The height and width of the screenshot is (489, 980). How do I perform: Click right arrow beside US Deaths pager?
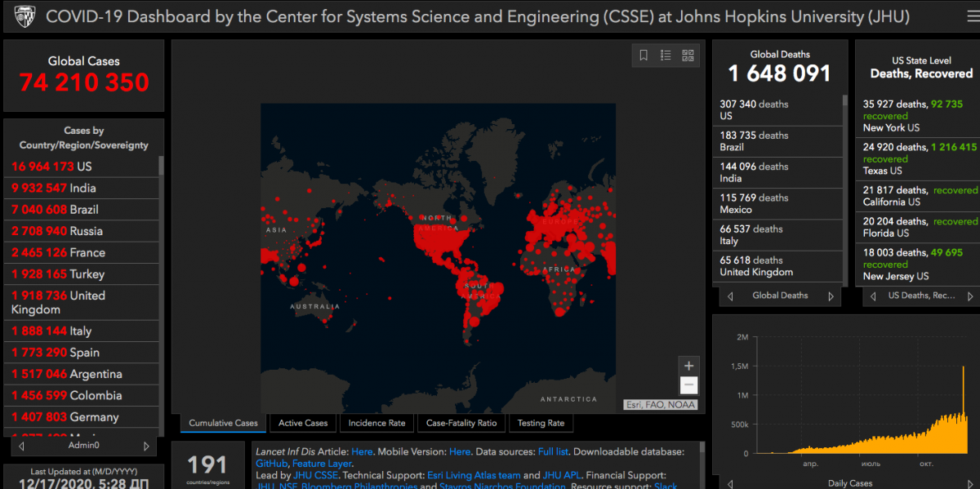click(970, 296)
